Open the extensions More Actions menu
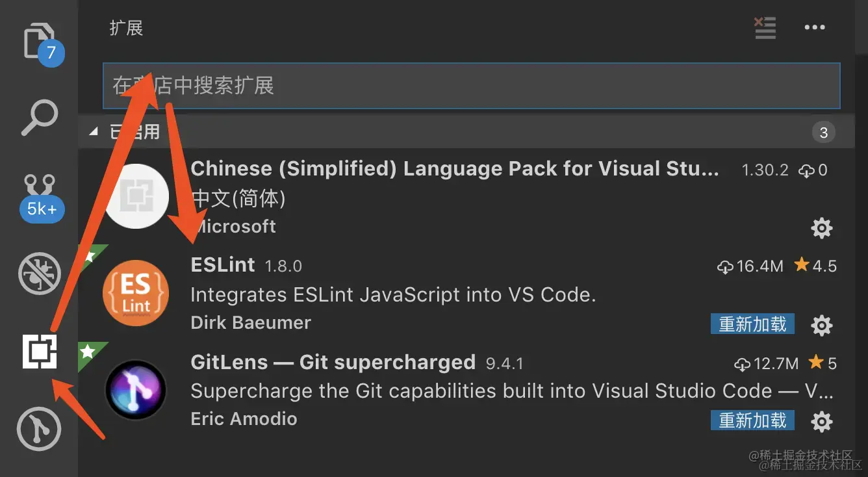 pos(814,28)
